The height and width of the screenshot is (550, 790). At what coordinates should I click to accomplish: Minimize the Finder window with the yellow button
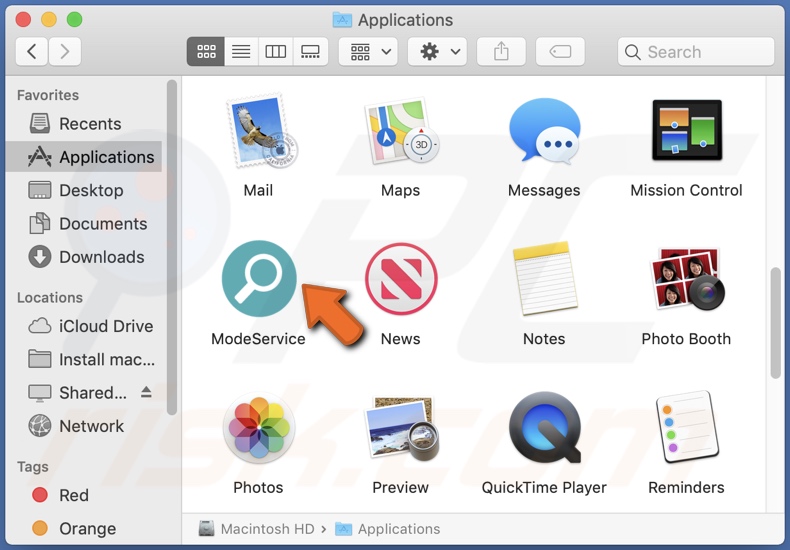pos(49,20)
